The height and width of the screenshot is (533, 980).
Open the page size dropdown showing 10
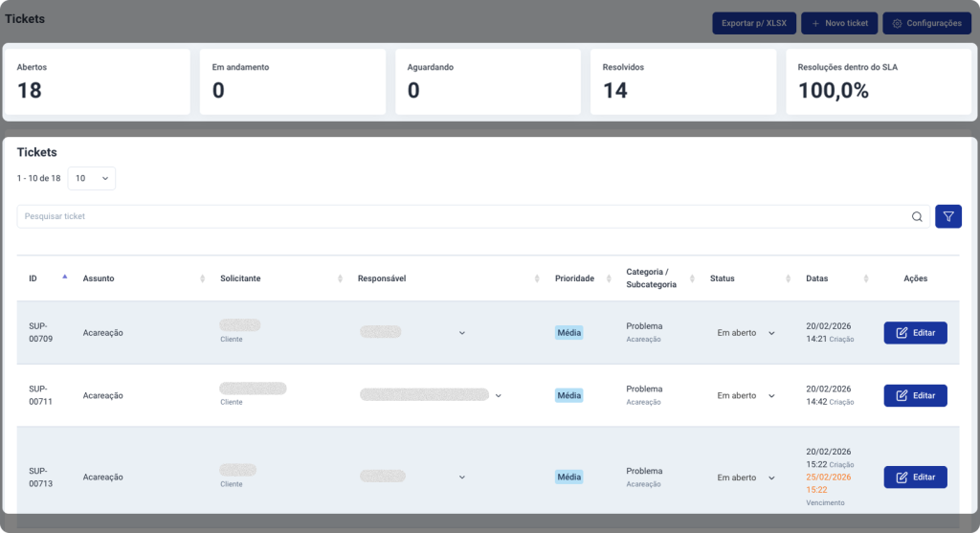[x=92, y=178]
